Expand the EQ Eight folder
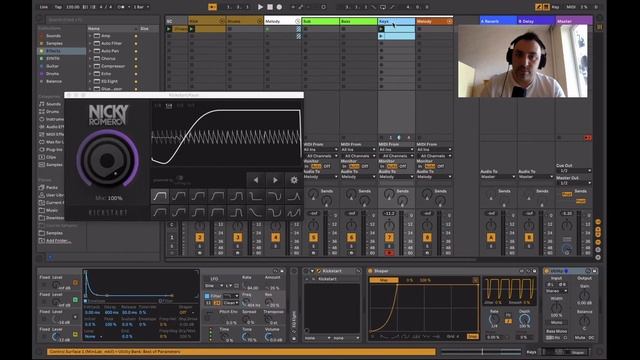The width and height of the screenshot is (640, 360). pos(90,81)
